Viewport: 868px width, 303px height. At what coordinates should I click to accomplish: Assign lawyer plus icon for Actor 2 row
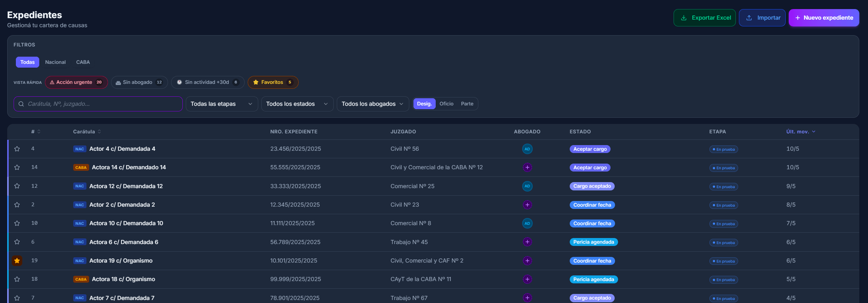click(527, 205)
